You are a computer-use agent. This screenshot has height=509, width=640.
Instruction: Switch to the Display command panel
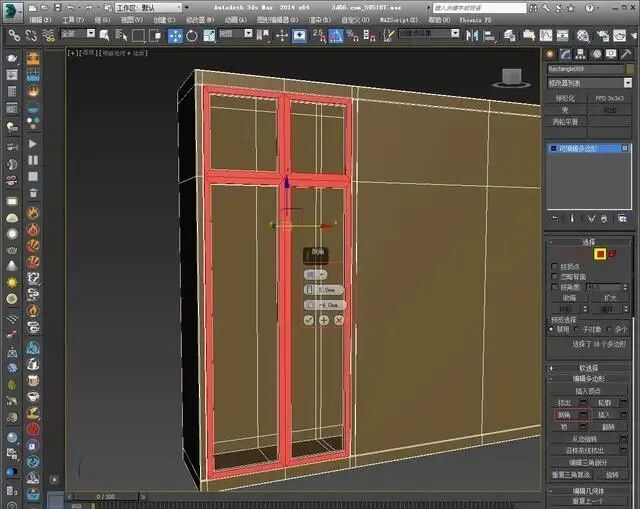(x=611, y=54)
